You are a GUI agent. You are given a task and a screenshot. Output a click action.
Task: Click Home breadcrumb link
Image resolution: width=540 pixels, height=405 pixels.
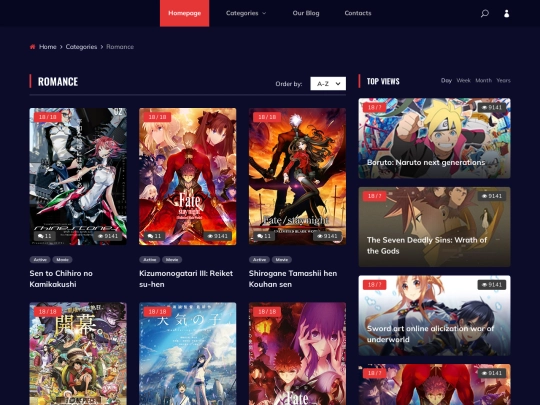48,46
